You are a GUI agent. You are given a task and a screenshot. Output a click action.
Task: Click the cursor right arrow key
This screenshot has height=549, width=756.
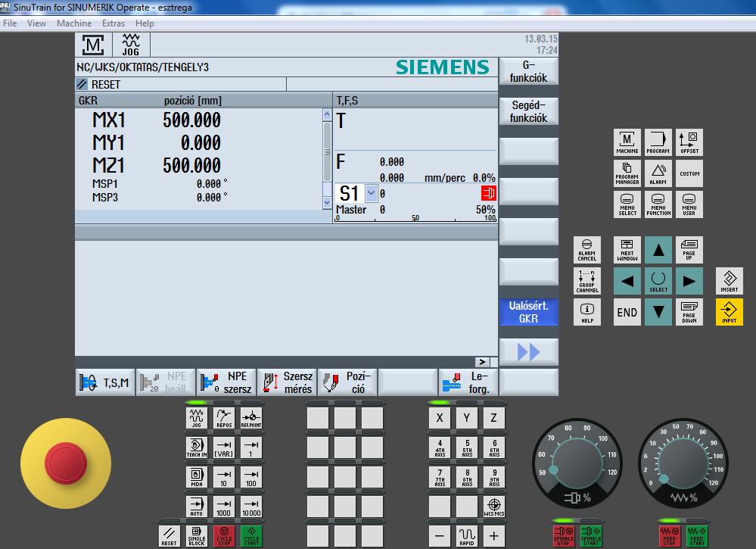click(x=689, y=281)
